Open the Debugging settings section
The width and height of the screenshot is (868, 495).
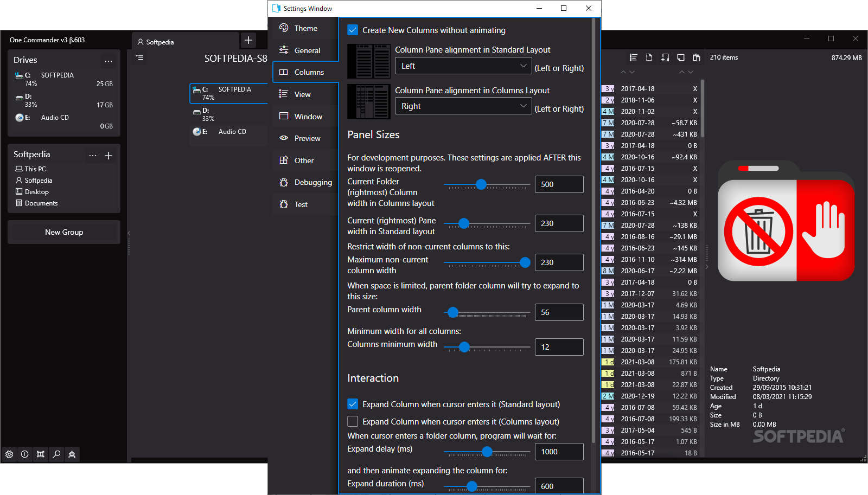point(305,182)
